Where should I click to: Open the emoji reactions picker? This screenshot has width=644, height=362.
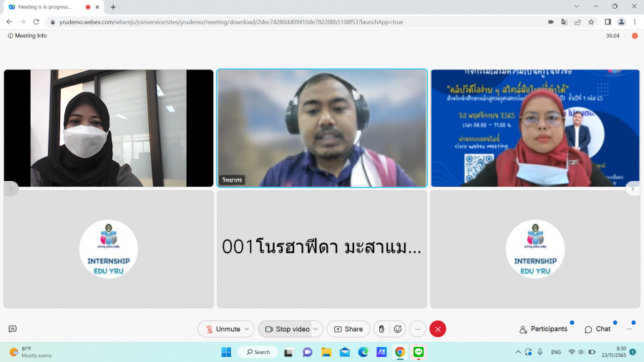[x=399, y=329]
